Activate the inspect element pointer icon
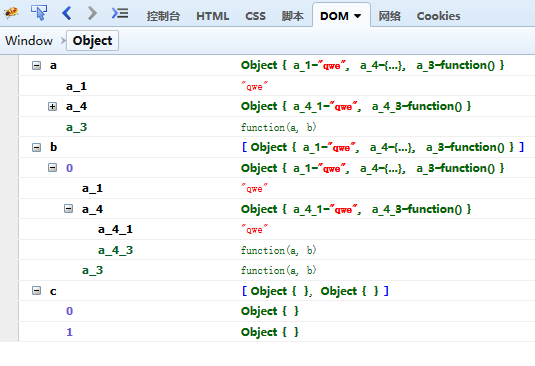 [x=39, y=13]
